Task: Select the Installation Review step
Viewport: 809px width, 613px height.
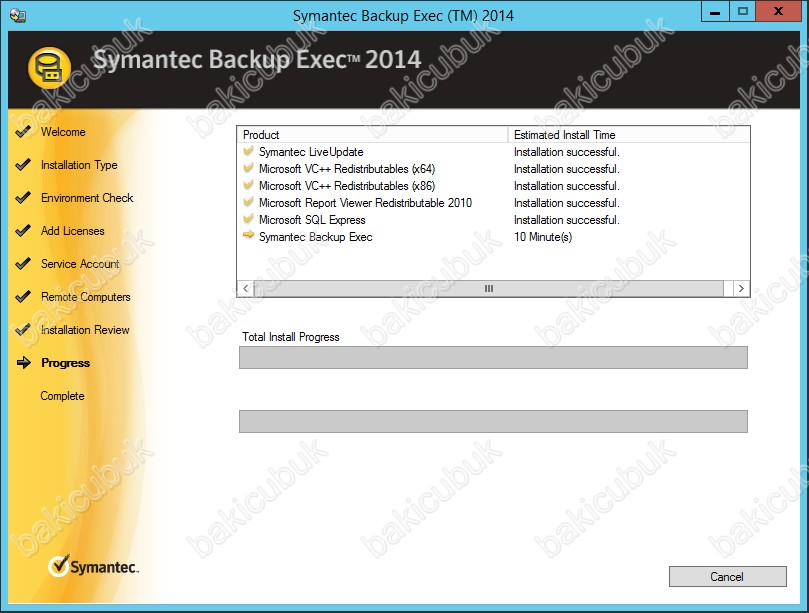Action: click(85, 330)
